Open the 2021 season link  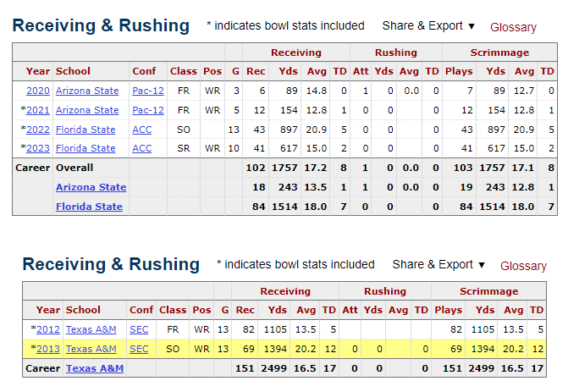[x=38, y=110]
